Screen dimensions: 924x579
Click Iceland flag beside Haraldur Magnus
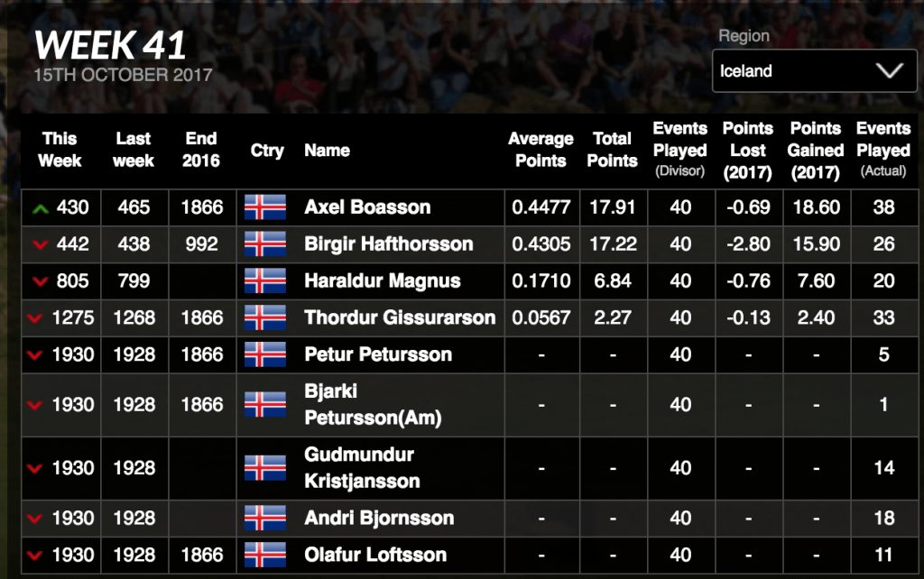pyautogui.click(x=265, y=281)
